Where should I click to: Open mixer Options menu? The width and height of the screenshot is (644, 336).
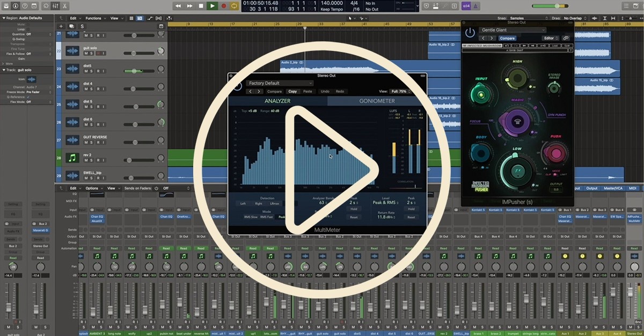[94, 188]
